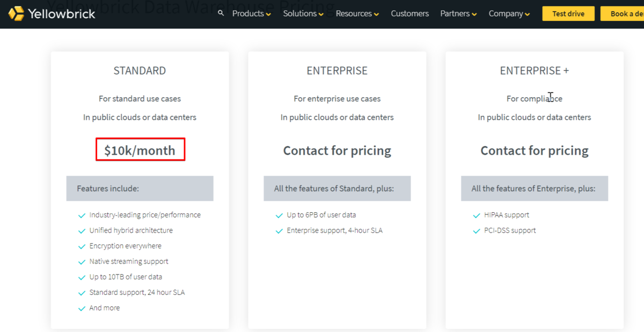The width and height of the screenshot is (644, 332).
Task: Select the ENTERPRISE plan heading
Action: [x=337, y=71]
